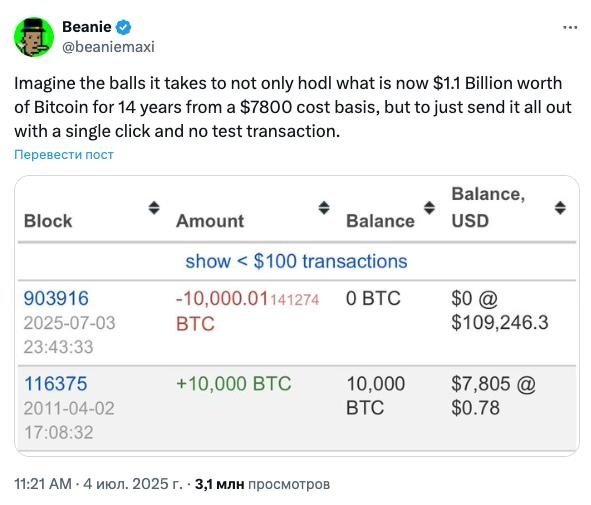Open Beanie's profile avatar picture
The height and width of the screenshot is (505, 591).
point(34,37)
